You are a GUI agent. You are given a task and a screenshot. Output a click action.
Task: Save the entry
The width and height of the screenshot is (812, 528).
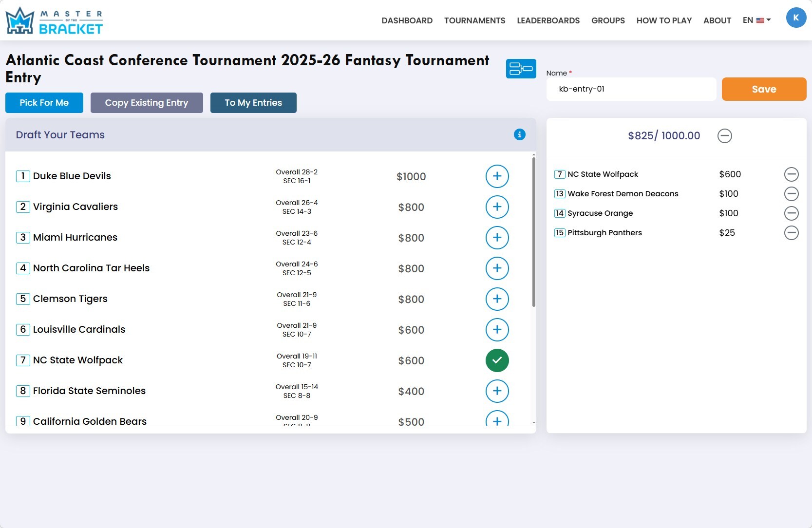763,89
